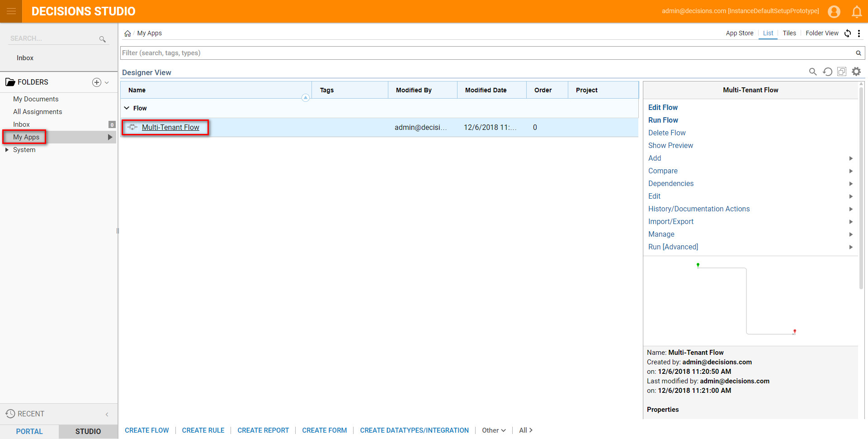This screenshot has width=868, height=439.
Task: Click Create Rule button
Action: [x=203, y=430]
